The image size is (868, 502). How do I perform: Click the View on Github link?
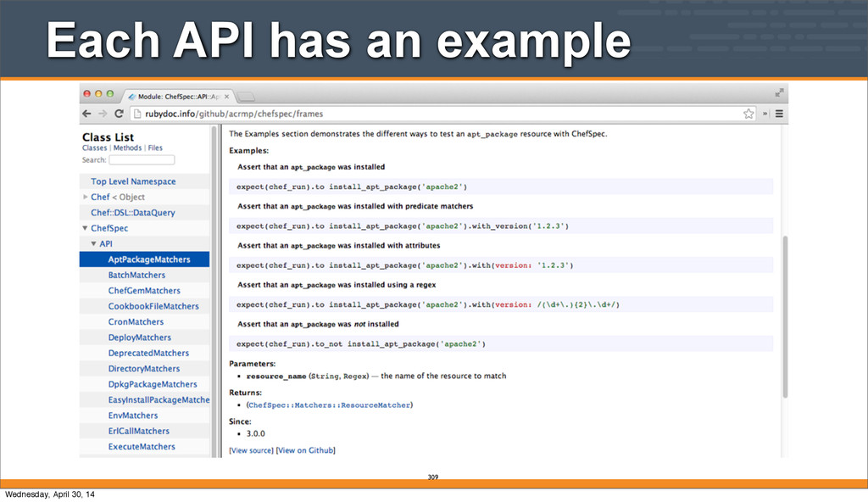click(x=305, y=450)
